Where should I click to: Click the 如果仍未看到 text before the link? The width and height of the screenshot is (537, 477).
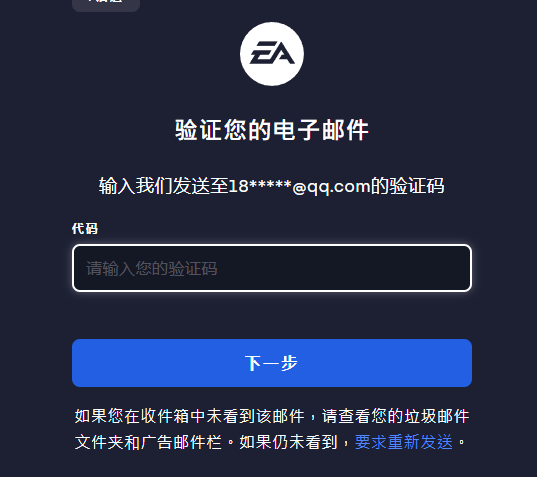pos(288,442)
